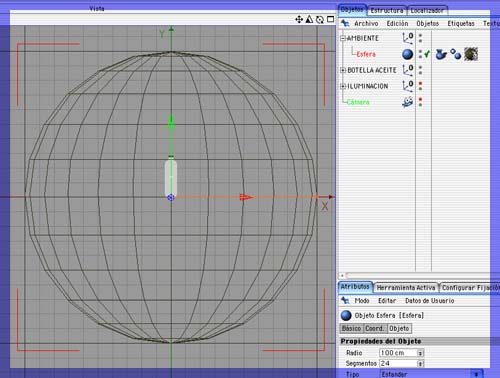Click the blue axis origin point
The height and width of the screenshot is (378, 500).
[171, 197]
